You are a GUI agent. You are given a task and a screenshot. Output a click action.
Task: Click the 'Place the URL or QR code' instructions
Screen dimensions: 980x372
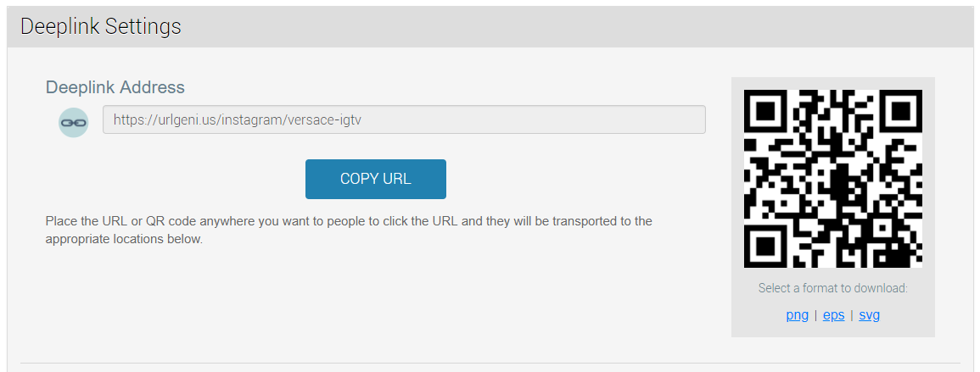tap(349, 230)
